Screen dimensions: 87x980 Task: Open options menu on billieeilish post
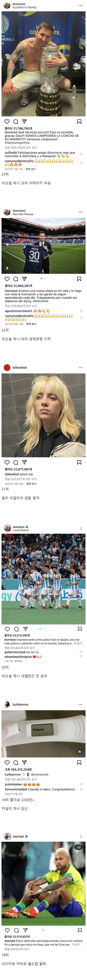[80, 367]
